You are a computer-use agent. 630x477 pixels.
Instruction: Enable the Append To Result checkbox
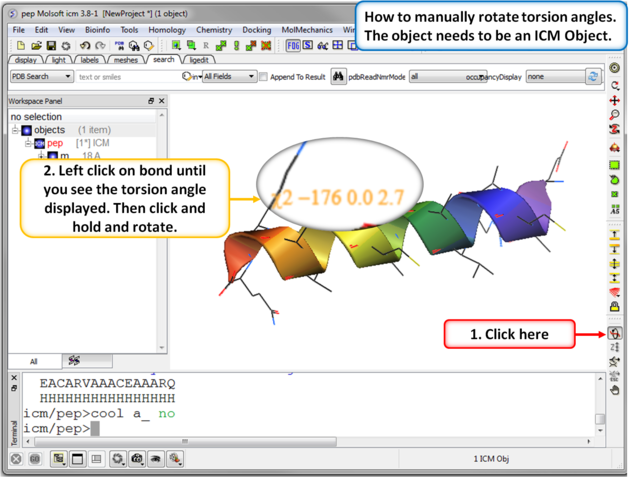[264, 77]
